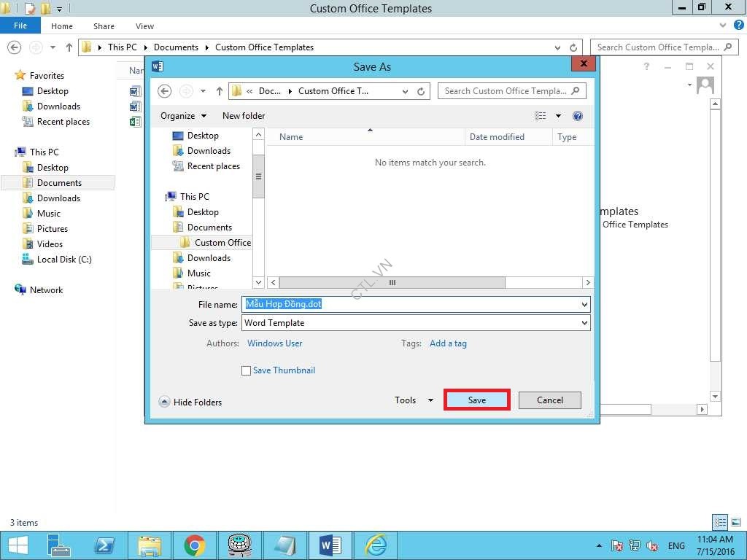This screenshot has width=747, height=560.
Task: Click the Change view icon in the dialog toolbar
Action: (x=540, y=115)
